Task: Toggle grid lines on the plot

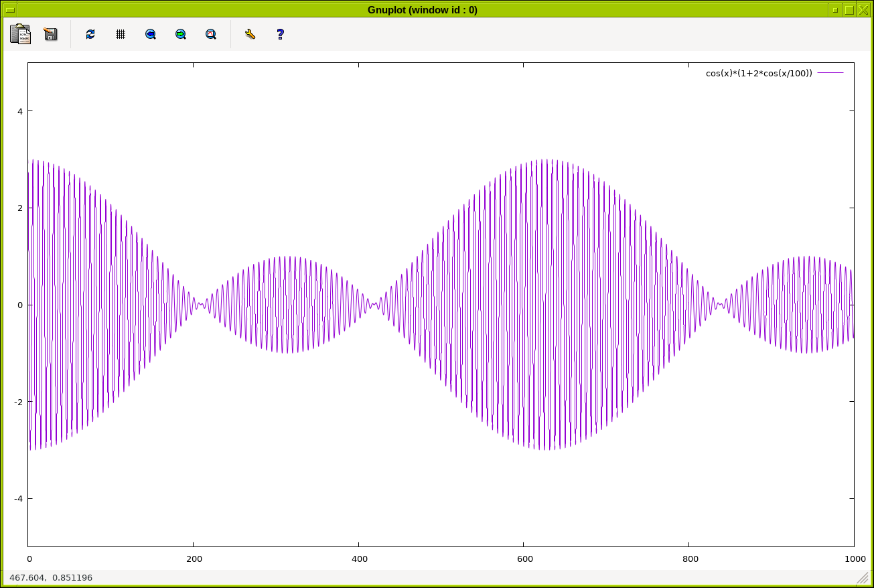Action: pyautogui.click(x=121, y=34)
